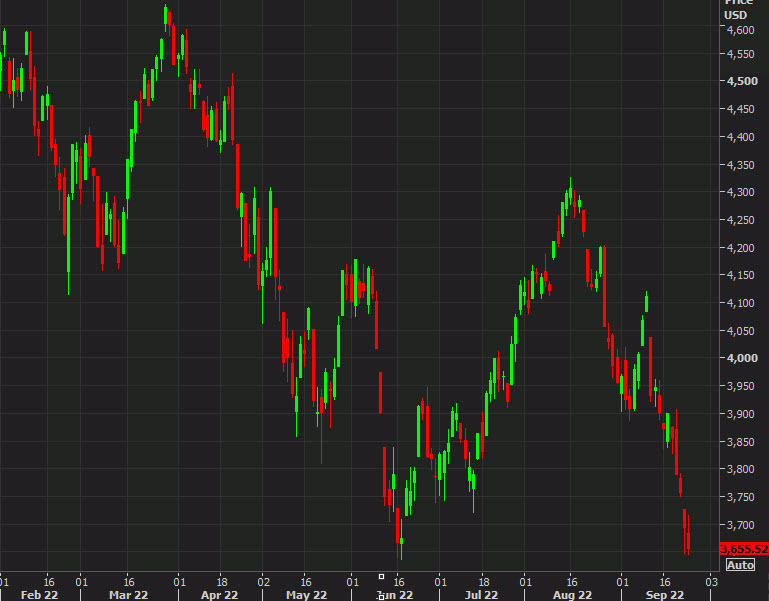Click the Aug 22 month label
The image size is (769, 601).
coord(572,595)
